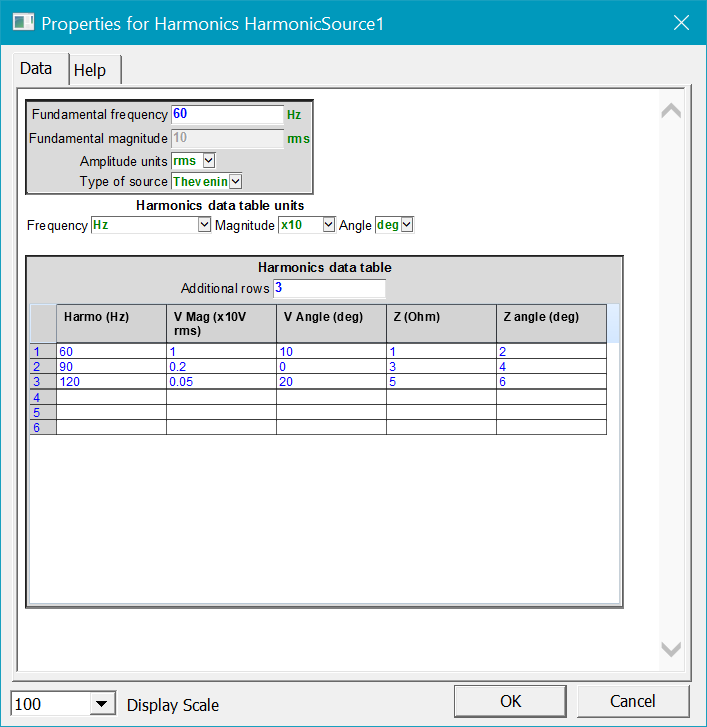Click the Additional rows input field

pyautogui.click(x=329, y=288)
